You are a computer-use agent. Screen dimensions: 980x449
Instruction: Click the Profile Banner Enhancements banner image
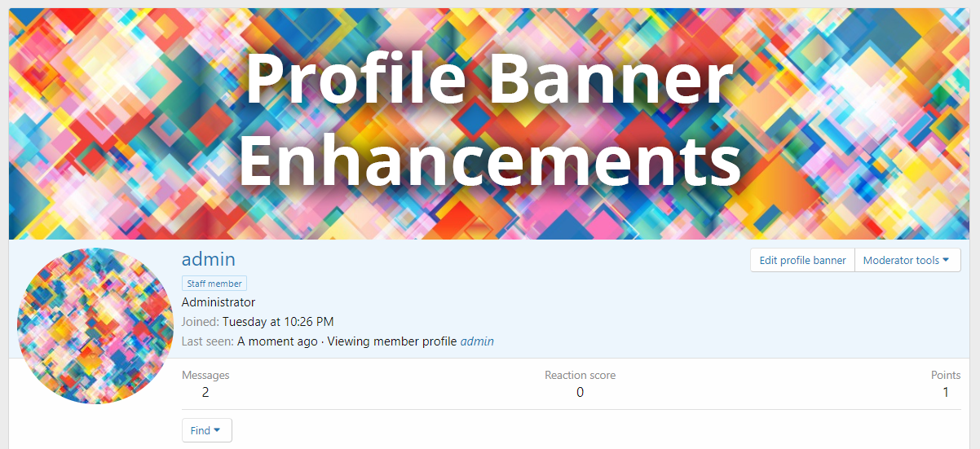[x=489, y=122]
